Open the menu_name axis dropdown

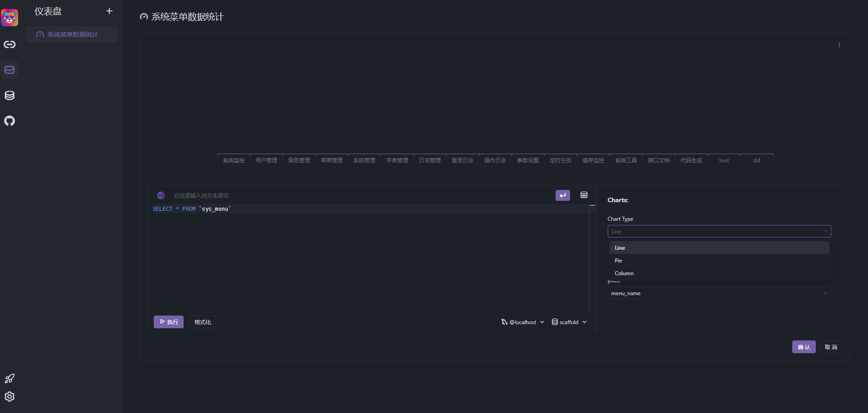(x=719, y=293)
